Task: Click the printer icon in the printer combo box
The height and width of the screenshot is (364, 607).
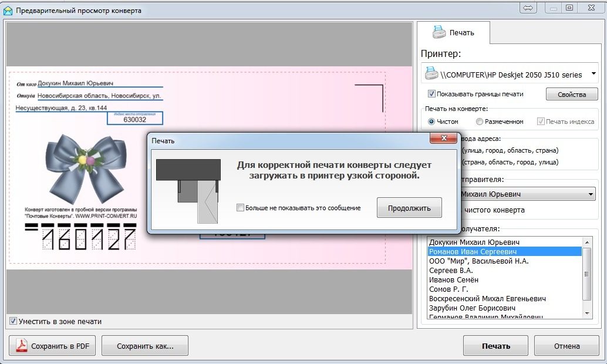Action: click(x=431, y=73)
